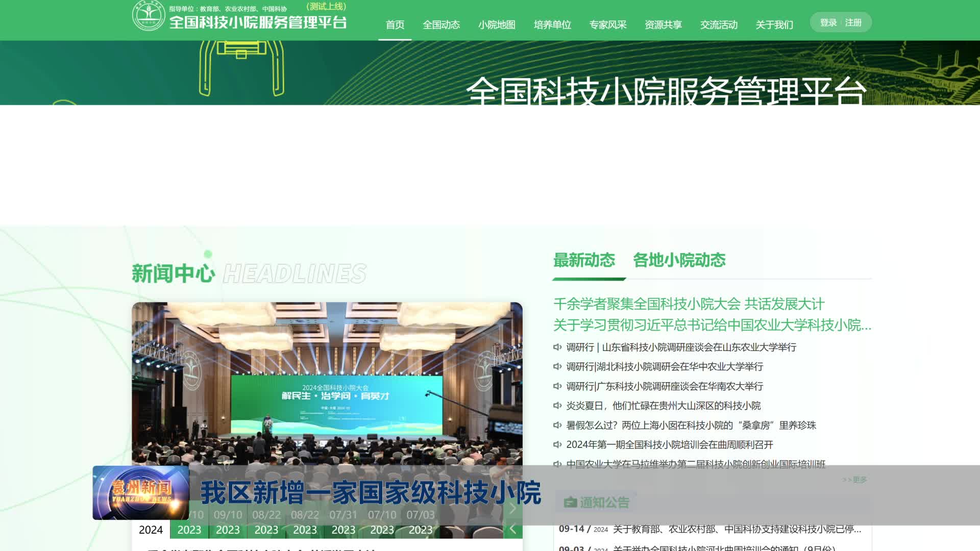Open article 炎炎夏日，他们忙碌在贵州大山深区
Image resolution: width=980 pixels, height=551 pixels.
[x=664, y=406]
